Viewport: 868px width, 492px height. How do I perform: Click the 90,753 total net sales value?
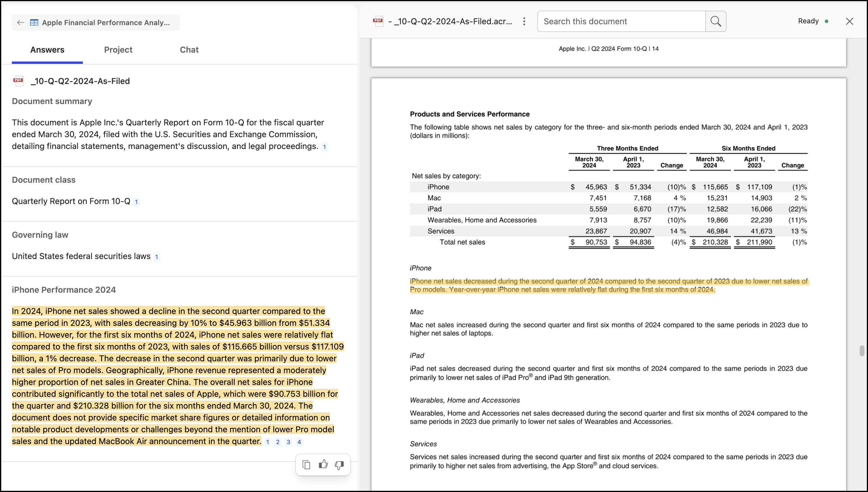tap(596, 242)
